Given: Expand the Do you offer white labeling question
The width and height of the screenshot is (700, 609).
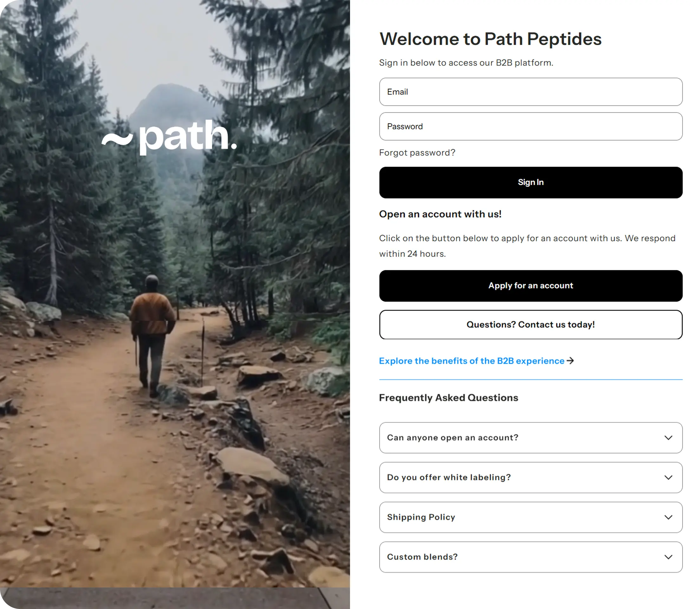Looking at the screenshot, I should click(530, 477).
